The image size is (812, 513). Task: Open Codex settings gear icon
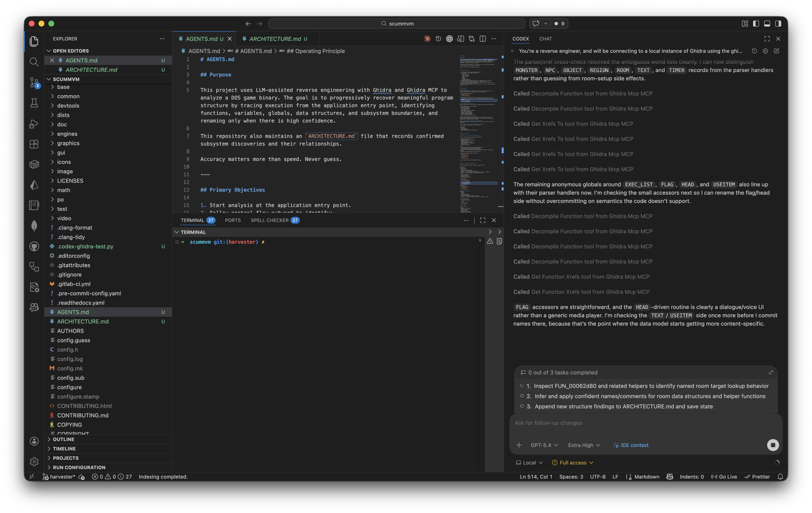coord(765,51)
